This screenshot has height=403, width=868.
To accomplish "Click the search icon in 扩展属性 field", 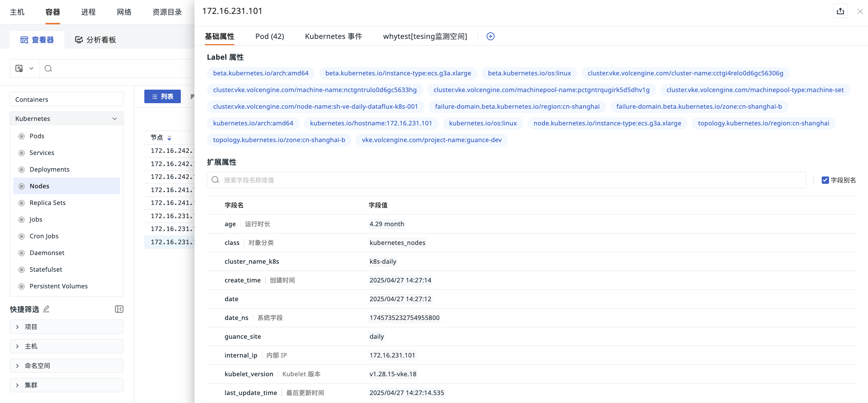I will (215, 180).
